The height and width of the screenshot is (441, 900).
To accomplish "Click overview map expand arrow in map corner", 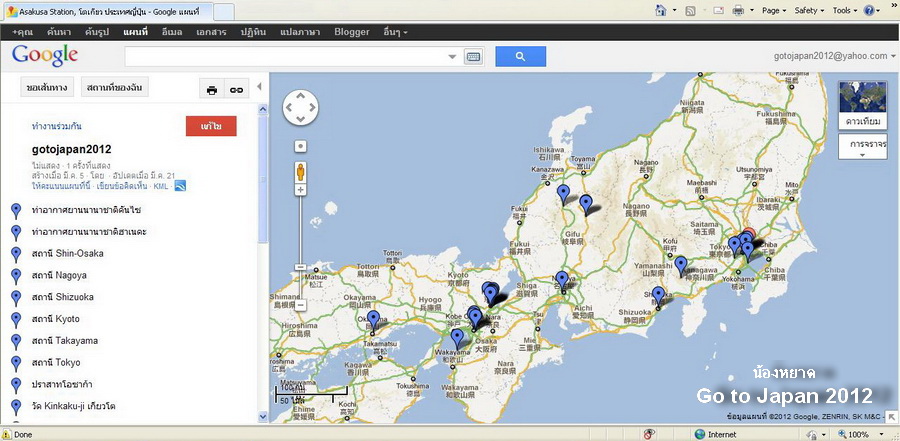I will (891, 416).
